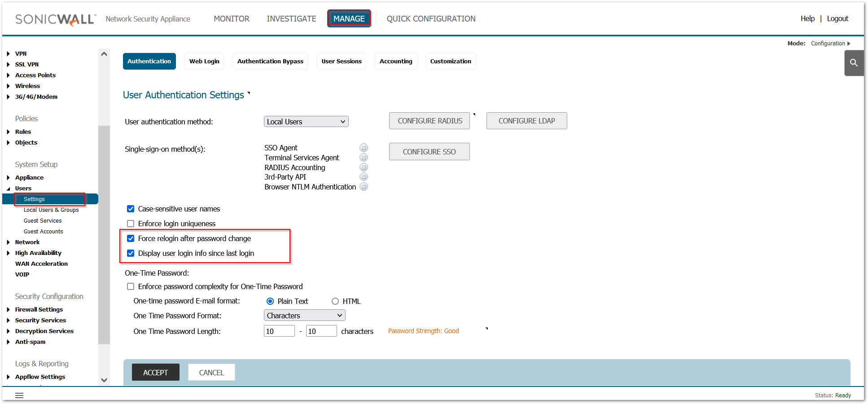Screen dimensions: 868x404
Task: Switch to the Web Login tab
Action: pyautogui.click(x=204, y=61)
